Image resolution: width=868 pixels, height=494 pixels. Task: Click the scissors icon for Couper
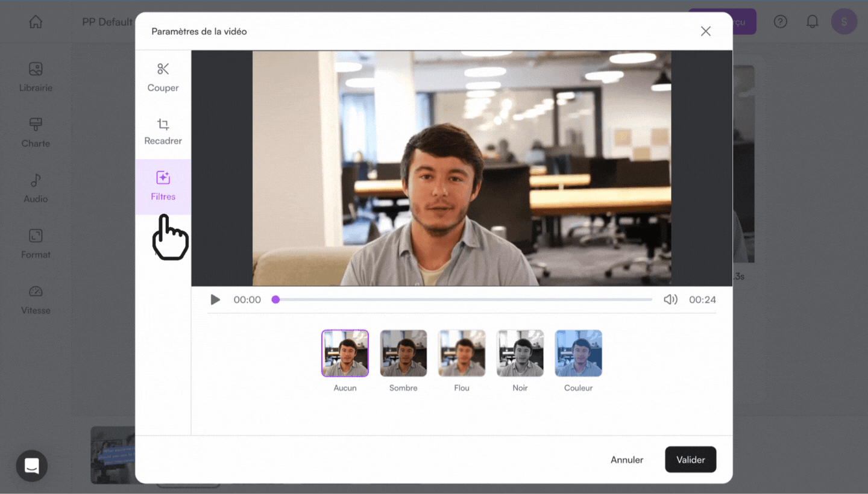pyautogui.click(x=163, y=69)
